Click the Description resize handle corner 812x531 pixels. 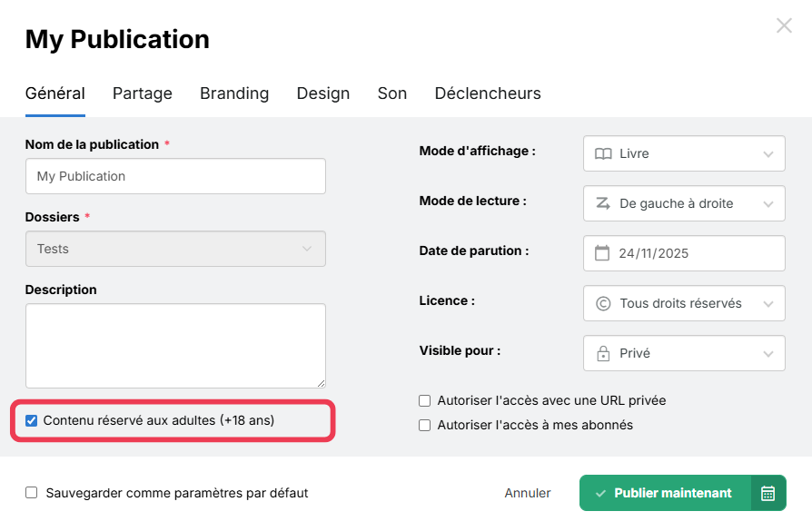click(321, 383)
